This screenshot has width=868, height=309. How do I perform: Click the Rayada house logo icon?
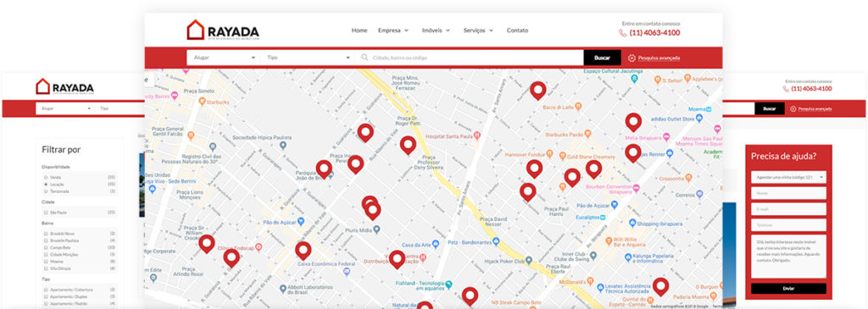point(196,30)
